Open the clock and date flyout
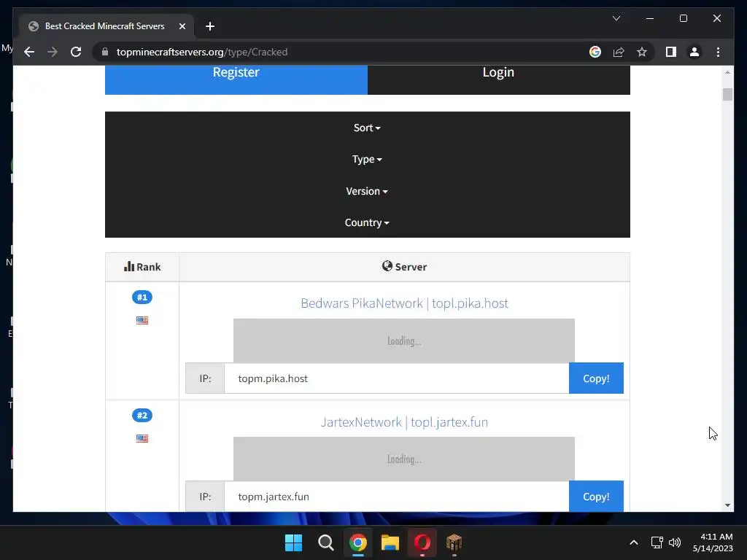The width and height of the screenshot is (747, 560). (x=713, y=542)
